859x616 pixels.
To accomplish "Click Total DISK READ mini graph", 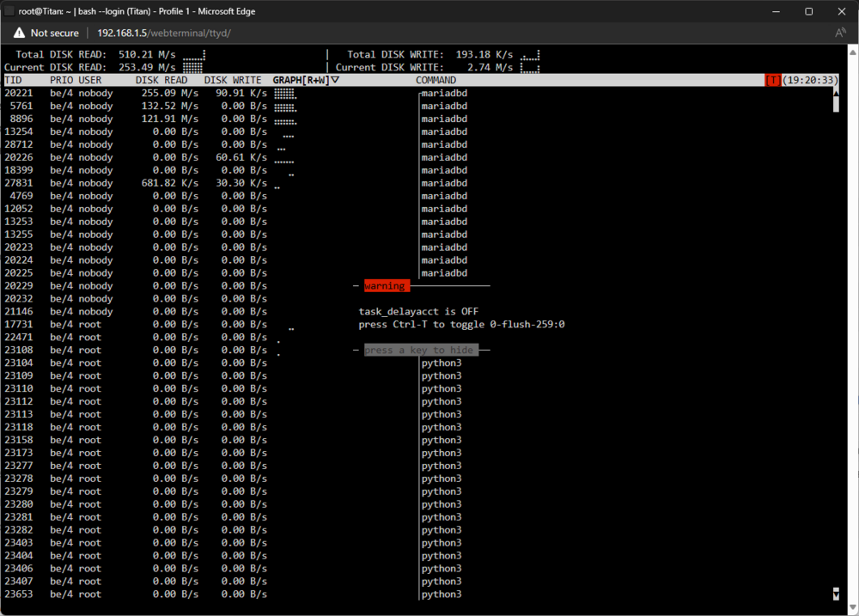I will 194,54.
